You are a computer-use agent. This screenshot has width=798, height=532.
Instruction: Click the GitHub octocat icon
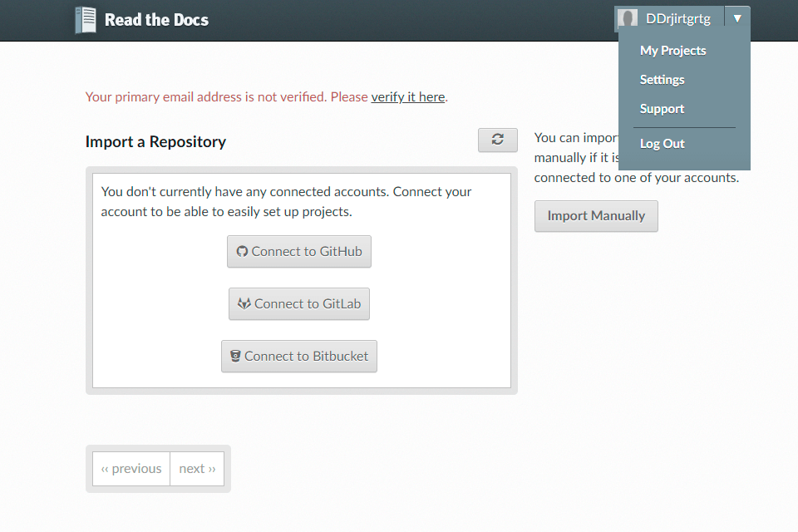(x=242, y=252)
